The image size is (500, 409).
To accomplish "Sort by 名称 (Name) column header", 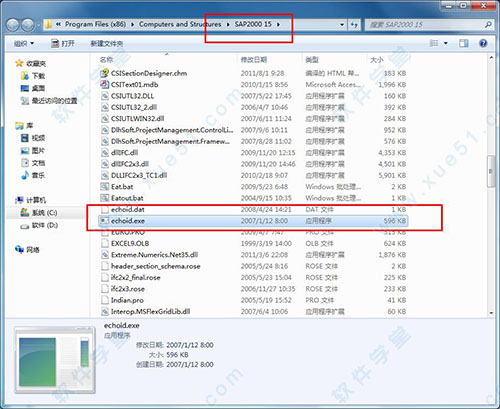I will point(106,60).
